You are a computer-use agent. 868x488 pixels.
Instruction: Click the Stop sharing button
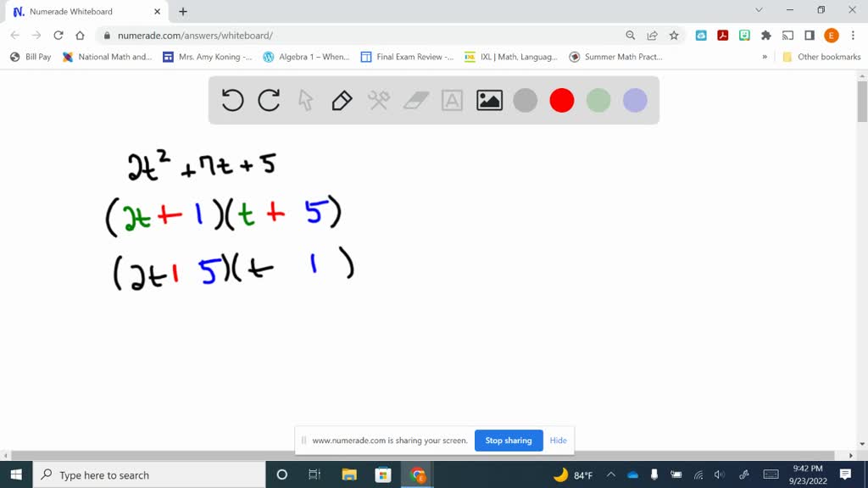tap(509, 441)
